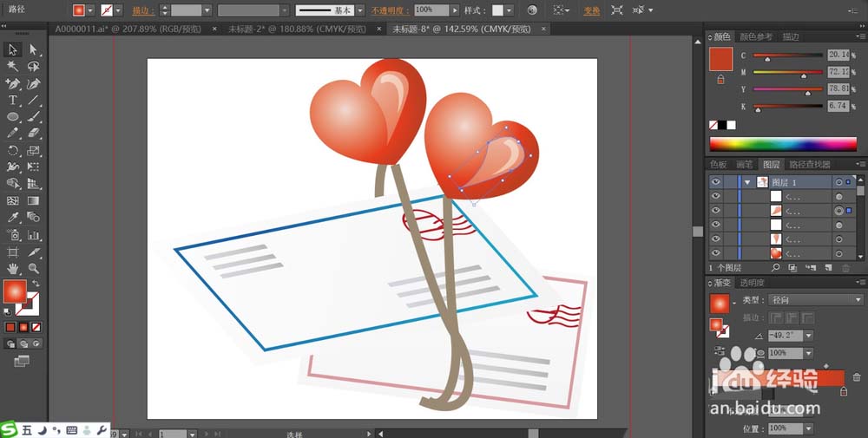The image size is (868, 438).
Task: Click the C value field showing 20.14
Action: click(x=838, y=55)
